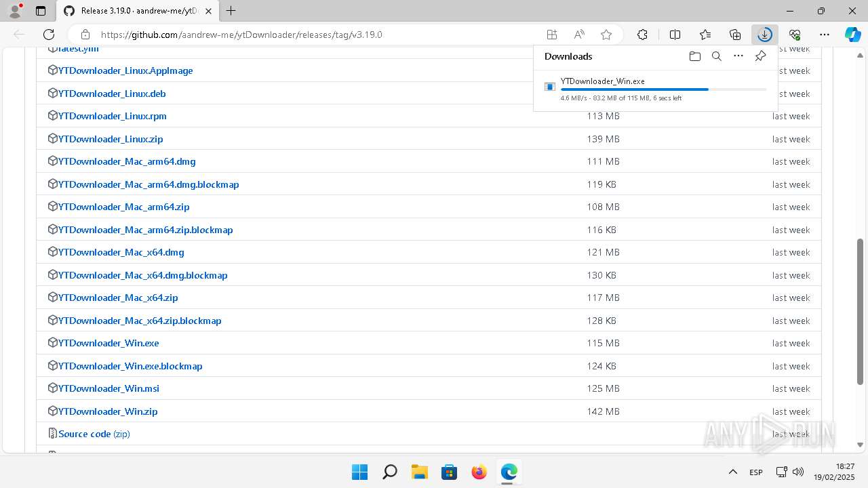This screenshot has width=868, height=488.
Task: Download YTDownloader_Linux.zip
Action: [x=111, y=139]
